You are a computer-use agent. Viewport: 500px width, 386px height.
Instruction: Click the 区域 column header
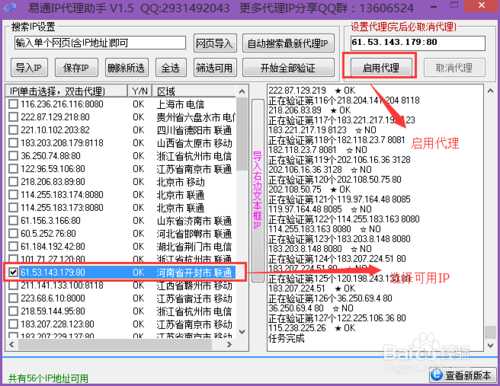click(x=194, y=91)
